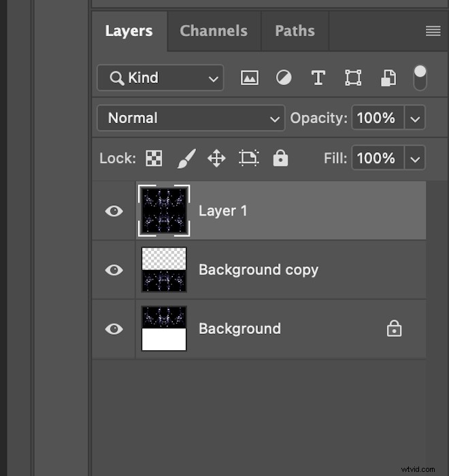Open the Normal blend mode dropdown
The image size is (449, 476).
coord(191,118)
